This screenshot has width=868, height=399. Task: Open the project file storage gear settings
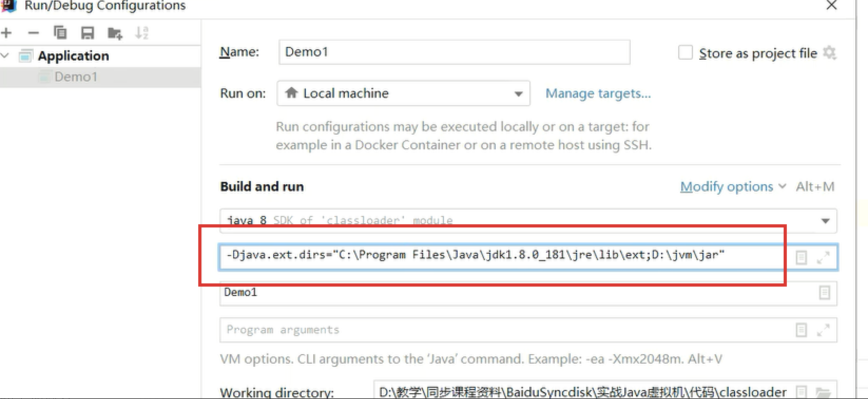coord(830,53)
